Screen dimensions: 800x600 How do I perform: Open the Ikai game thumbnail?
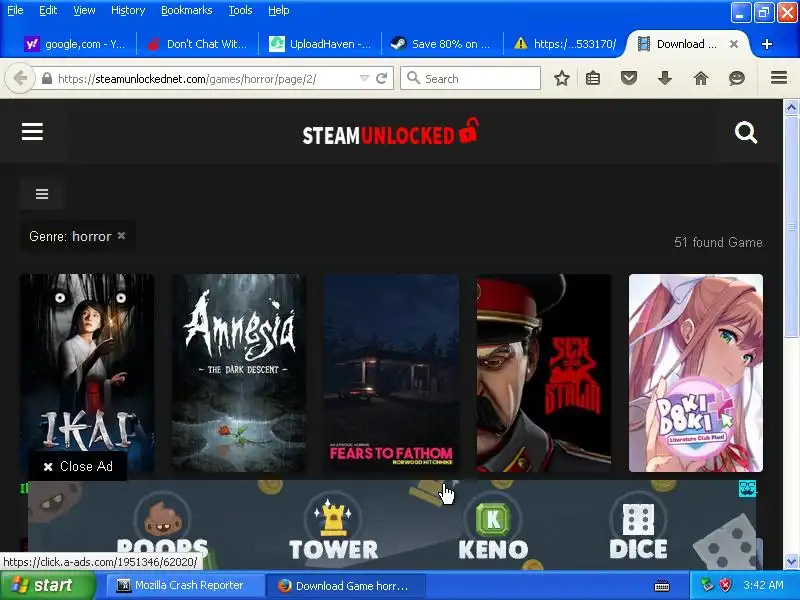click(87, 372)
